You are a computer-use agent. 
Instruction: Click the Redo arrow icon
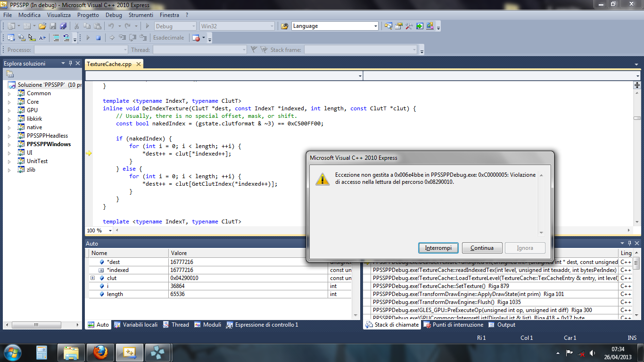128,26
